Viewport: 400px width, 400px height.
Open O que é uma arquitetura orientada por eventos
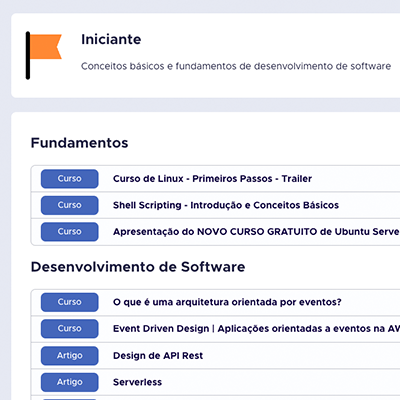point(227,302)
